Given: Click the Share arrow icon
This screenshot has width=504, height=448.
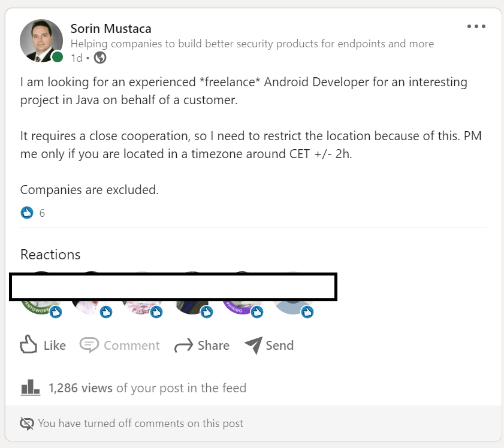Looking at the screenshot, I should click(x=182, y=346).
